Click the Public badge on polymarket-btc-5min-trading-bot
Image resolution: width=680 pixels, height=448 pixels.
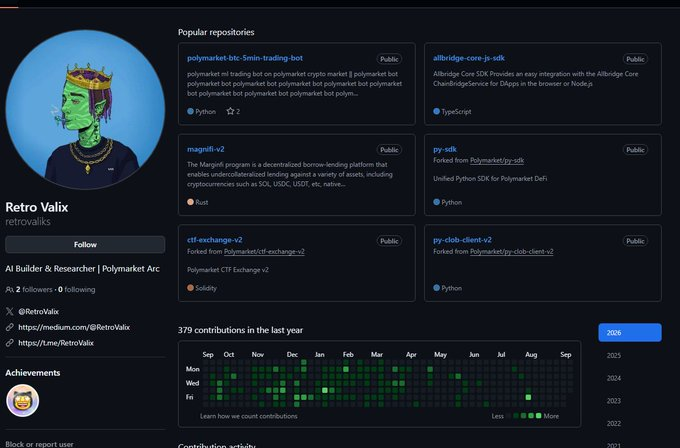click(x=389, y=59)
